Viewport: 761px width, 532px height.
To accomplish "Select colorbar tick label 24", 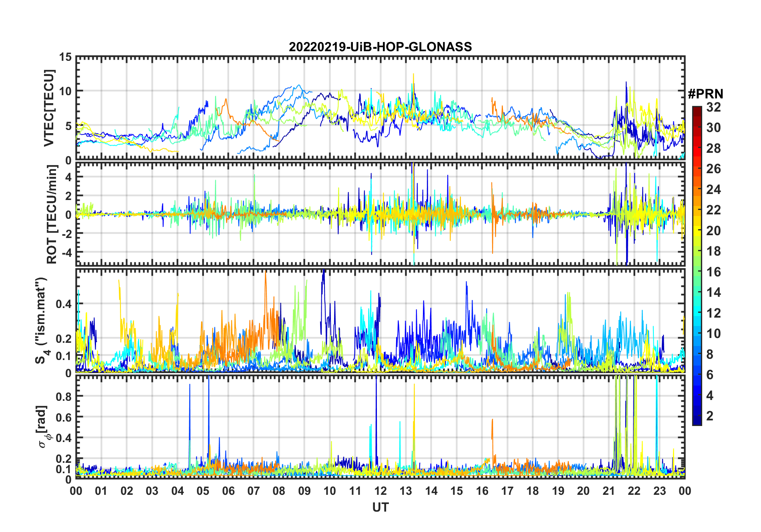I will [x=713, y=189].
